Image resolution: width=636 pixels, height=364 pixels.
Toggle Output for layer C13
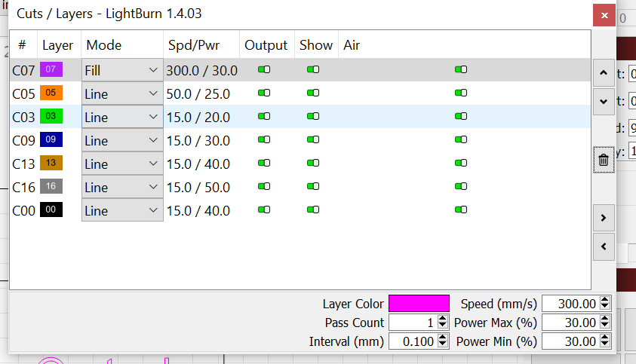[264, 163]
